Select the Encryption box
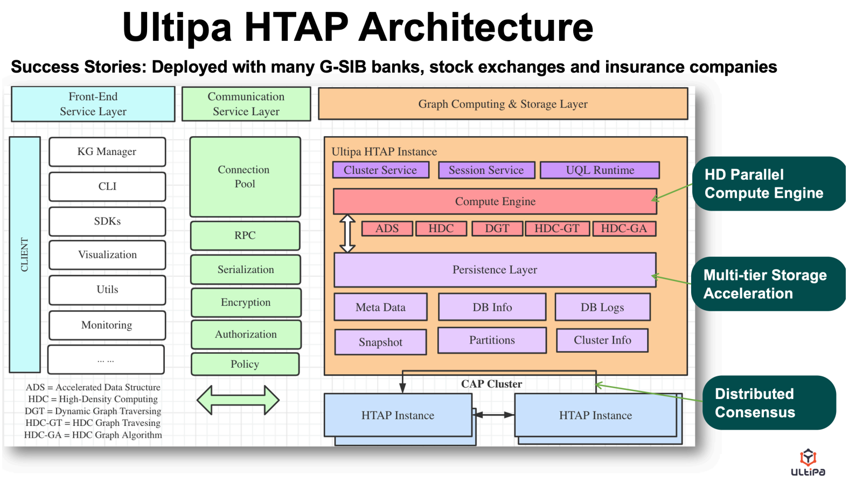 click(246, 302)
